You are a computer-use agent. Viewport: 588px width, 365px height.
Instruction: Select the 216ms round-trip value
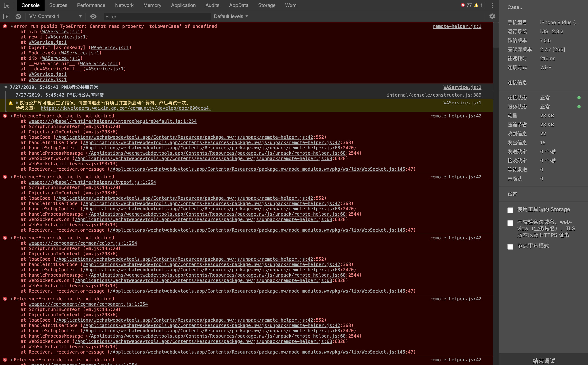click(548, 59)
